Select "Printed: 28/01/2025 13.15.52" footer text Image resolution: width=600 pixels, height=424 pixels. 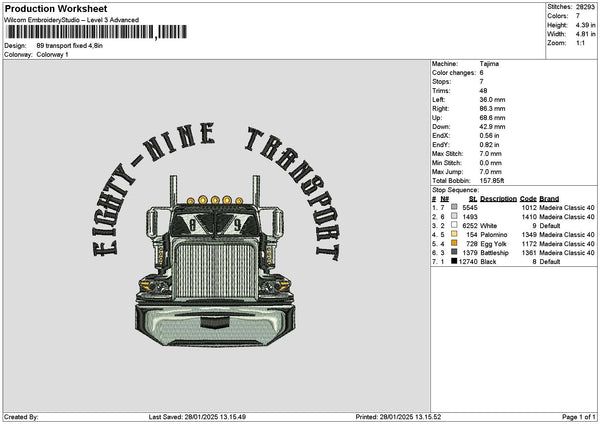pyautogui.click(x=398, y=417)
